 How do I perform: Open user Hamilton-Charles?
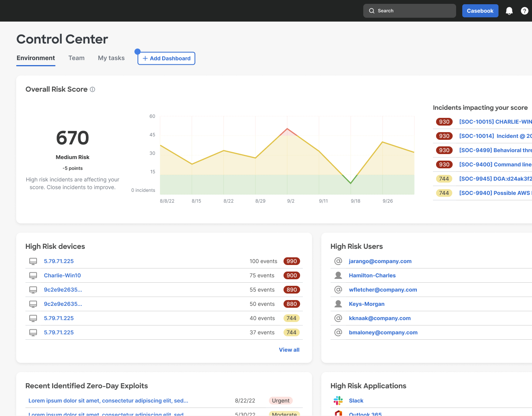[372, 275]
